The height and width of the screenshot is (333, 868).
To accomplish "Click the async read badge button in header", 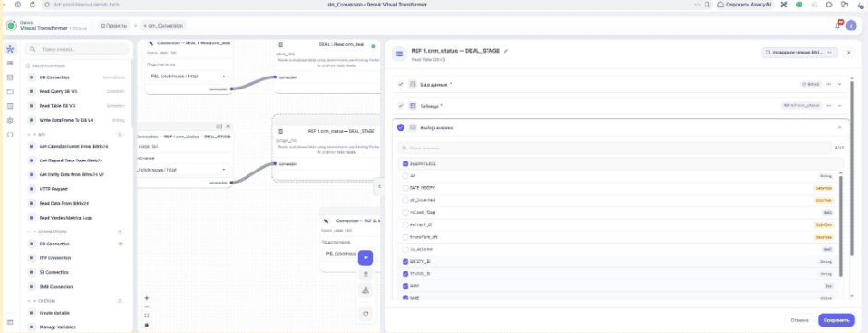I will tap(800, 52).
